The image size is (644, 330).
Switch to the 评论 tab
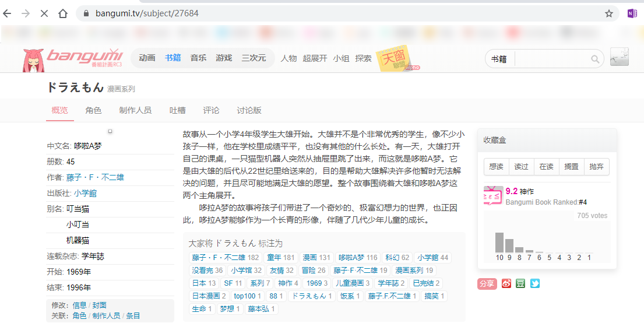click(211, 110)
